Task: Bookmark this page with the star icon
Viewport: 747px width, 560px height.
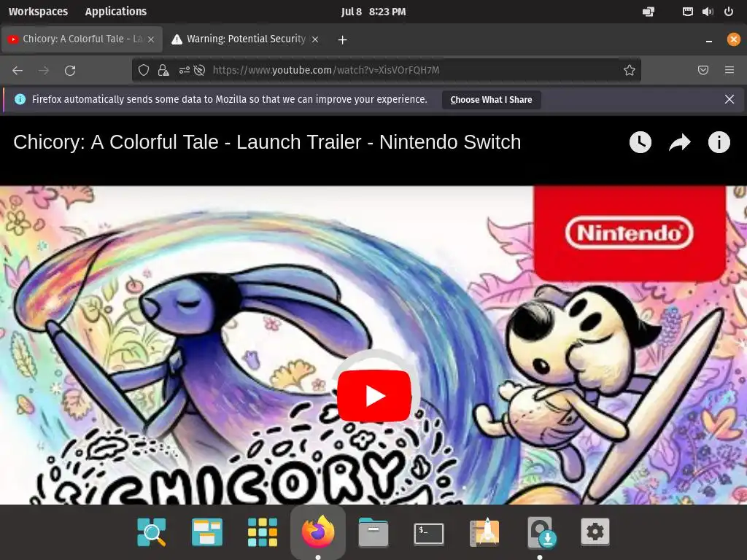Action: [630, 71]
